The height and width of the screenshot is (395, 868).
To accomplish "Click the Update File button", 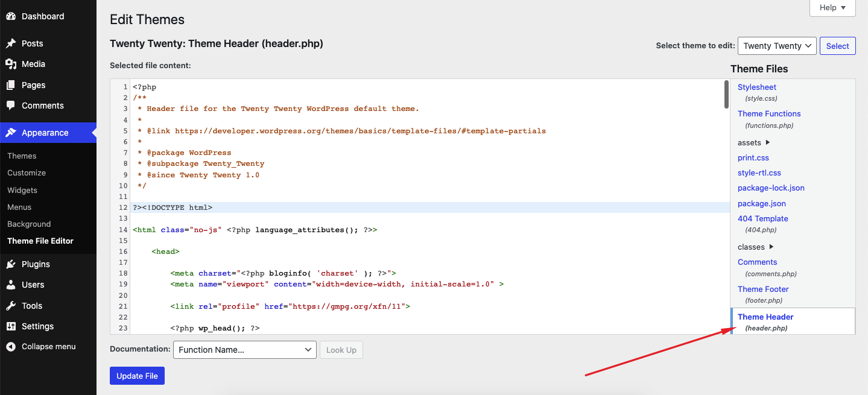I will click(137, 375).
